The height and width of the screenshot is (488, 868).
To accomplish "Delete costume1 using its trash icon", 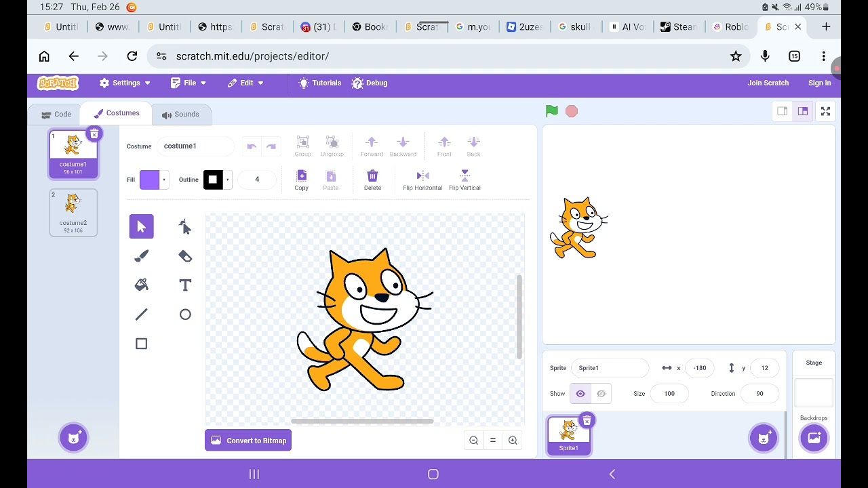I will (94, 134).
